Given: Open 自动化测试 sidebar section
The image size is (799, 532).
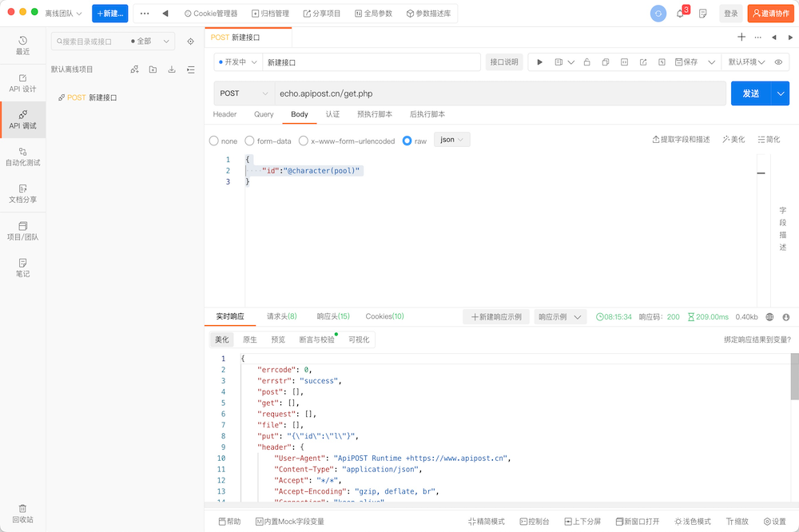Looking at the screenshot, I should click(22, 157).
